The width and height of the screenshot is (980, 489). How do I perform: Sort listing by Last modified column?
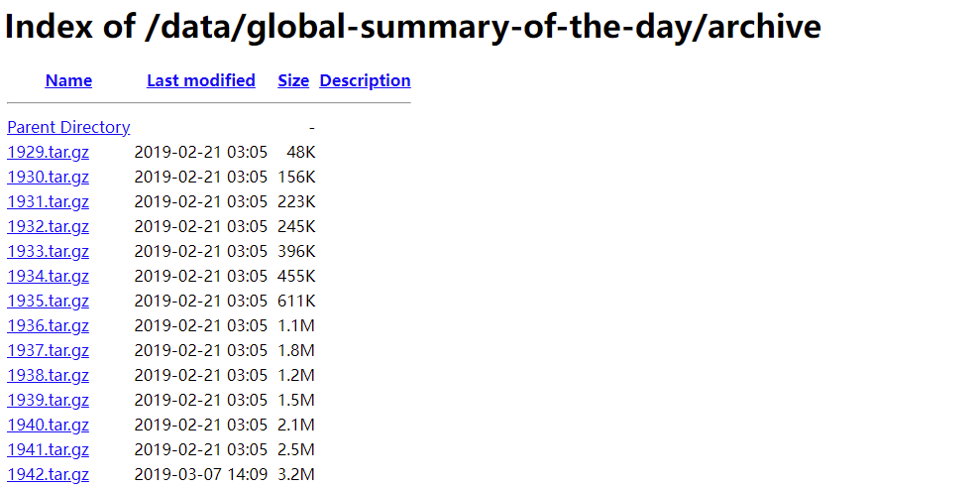[200, 80]
